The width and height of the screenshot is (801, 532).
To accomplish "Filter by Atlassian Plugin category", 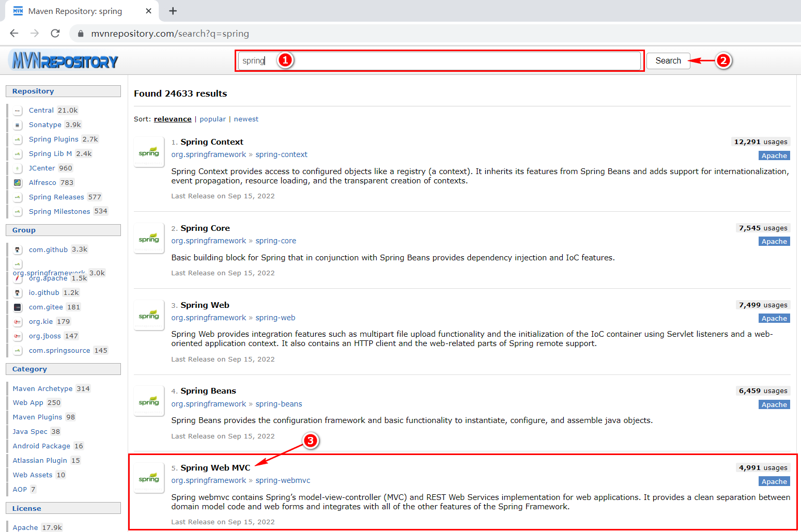I will (40, 460).
